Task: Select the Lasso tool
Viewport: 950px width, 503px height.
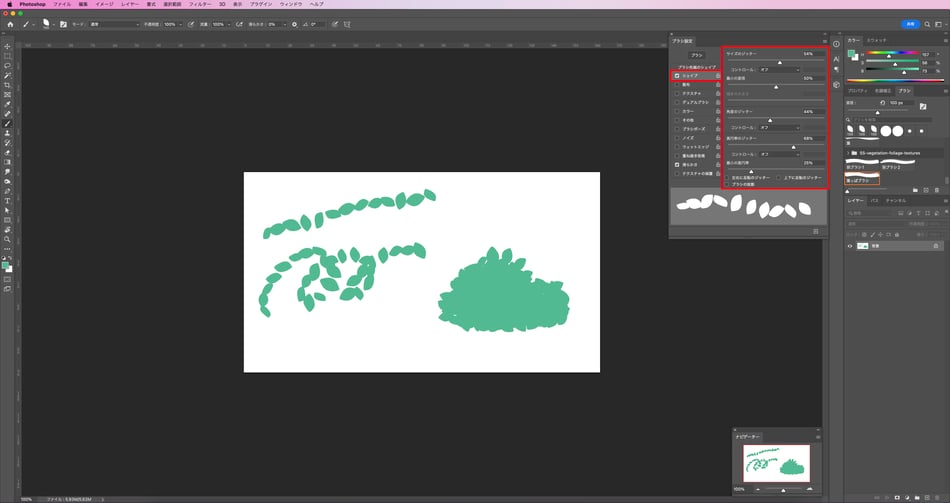Action: 7,66
